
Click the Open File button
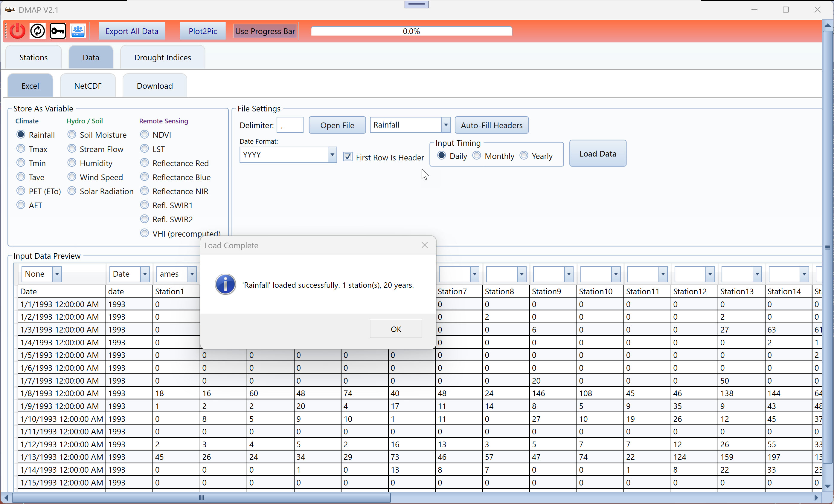[337, 125]
